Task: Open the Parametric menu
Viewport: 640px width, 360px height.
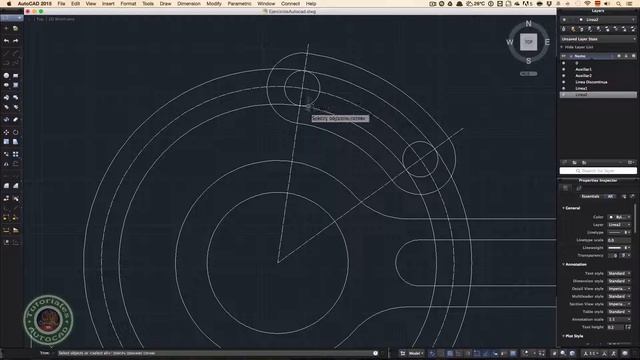Action: pyautogui.click(x=239, y=4)
